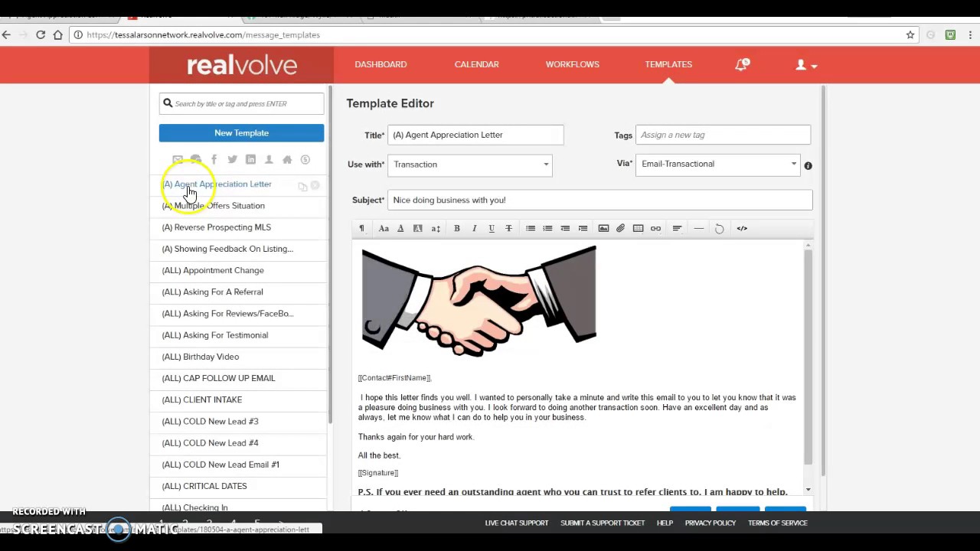Open the Terms of Service link
The width and height of the screenshot is (980, 551).
point(778,523)
